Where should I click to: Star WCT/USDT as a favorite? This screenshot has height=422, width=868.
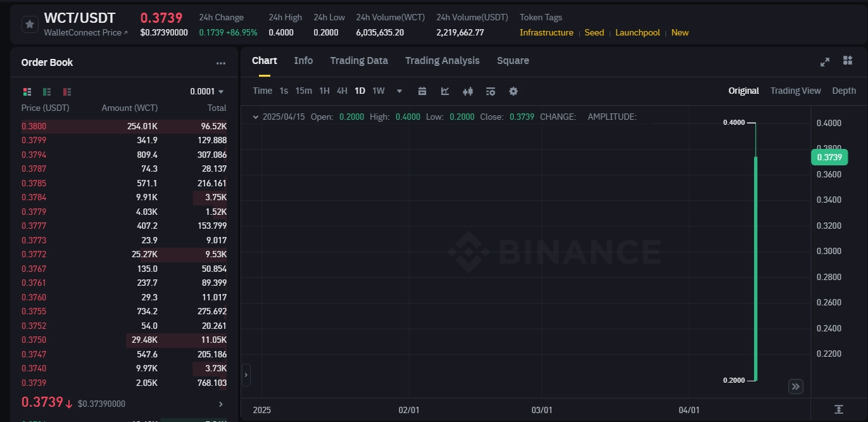pos(29,24)
